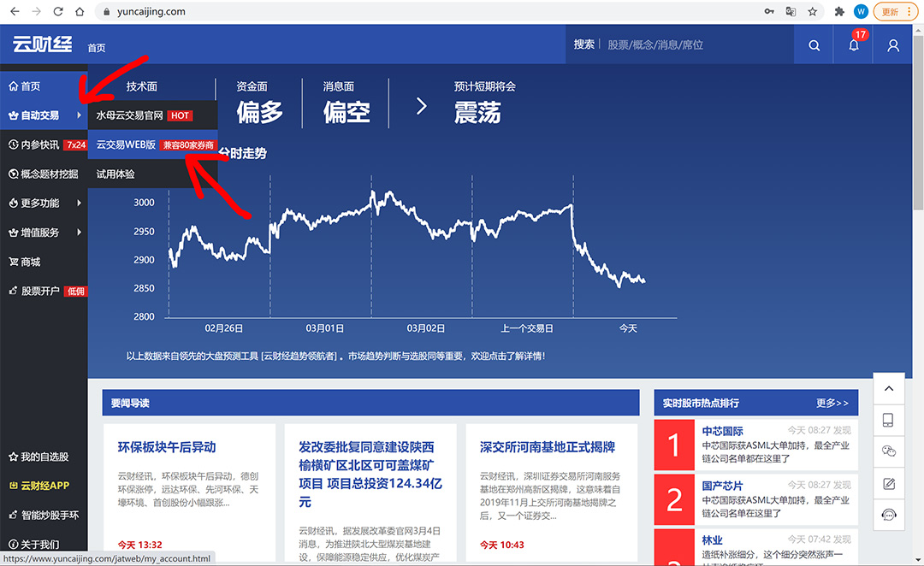Click the customer service headset icon
The height and width of the screenshot is (566, 924).
click(x=889, y=516)
